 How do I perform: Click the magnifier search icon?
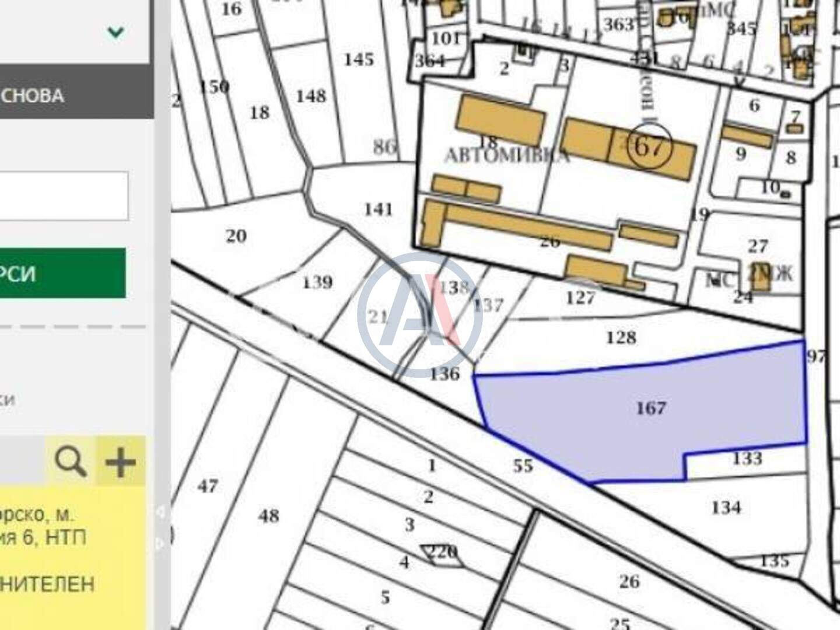(71, 461)
